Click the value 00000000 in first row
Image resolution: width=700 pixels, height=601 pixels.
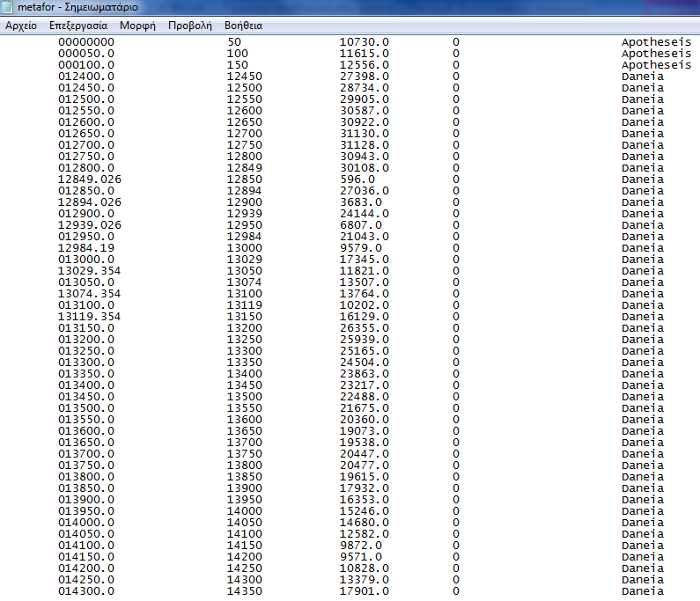coord(86,42)
